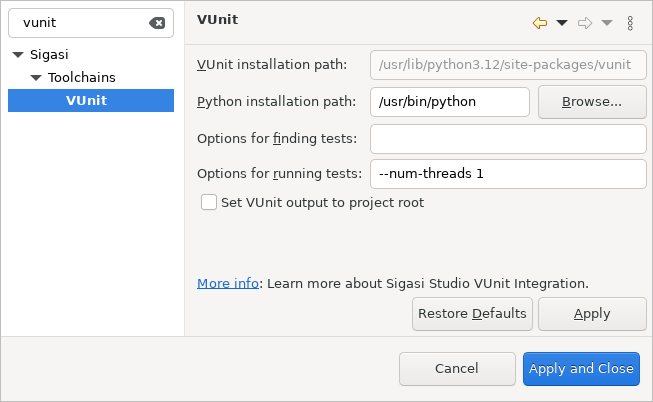The height and width of the screenshot is (402, 653).
Task: Click the Options for finding tests field
Action: point(508,139)
